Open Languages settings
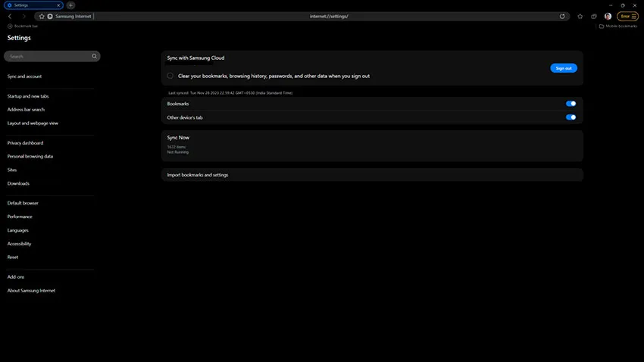Screen dimensions: 644x362 click(17, 230)
